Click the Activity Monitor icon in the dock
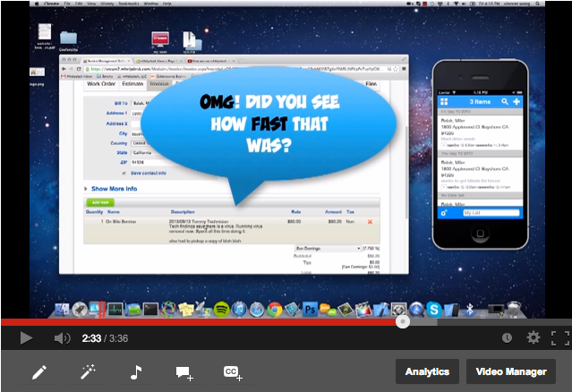This screenshot has width=572, height=392. coord(115,310)
